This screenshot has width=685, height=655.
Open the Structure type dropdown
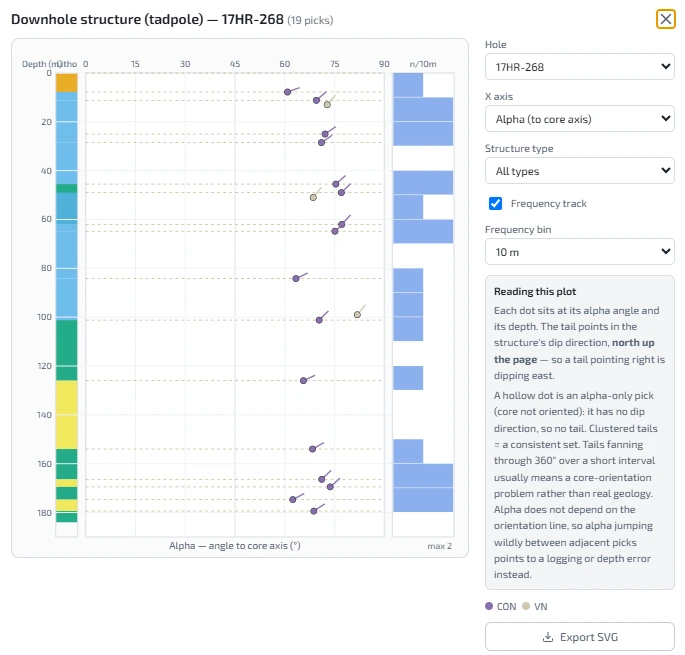[579, 171]
